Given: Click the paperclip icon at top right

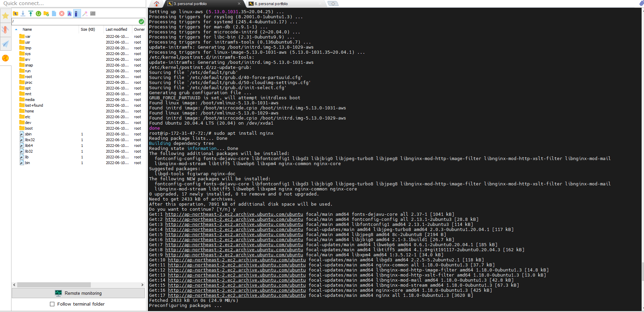Looking at the screenshot, I should click(x=641, y=3).
